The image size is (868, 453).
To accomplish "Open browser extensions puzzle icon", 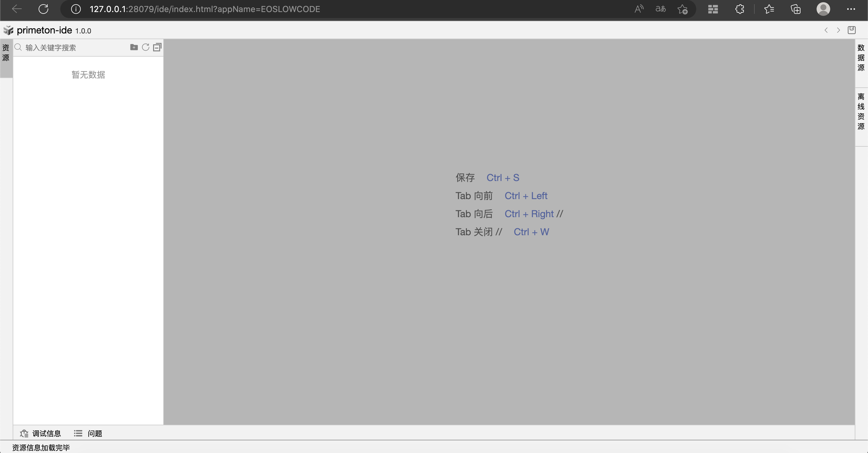I will 740,9.
